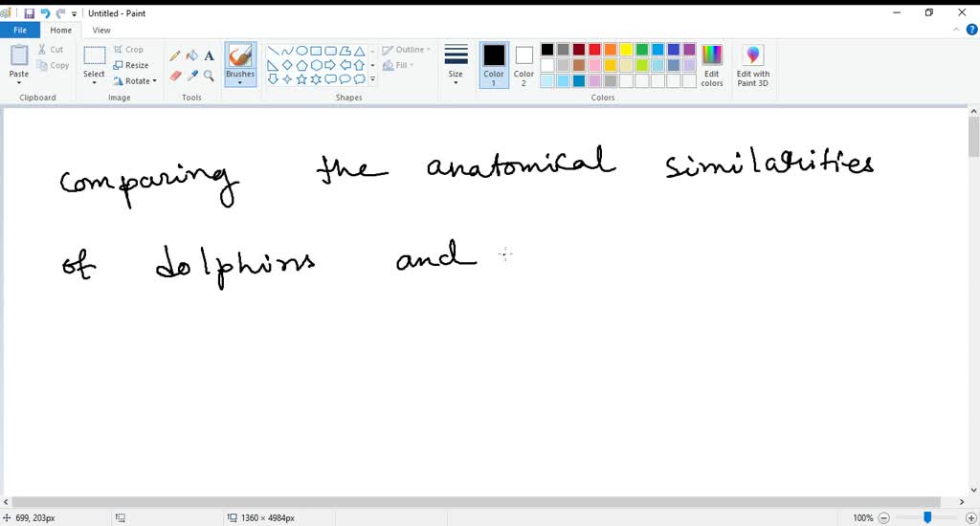Select the Magnifier tool
This screenshot has height=526, width=980.
209,76
